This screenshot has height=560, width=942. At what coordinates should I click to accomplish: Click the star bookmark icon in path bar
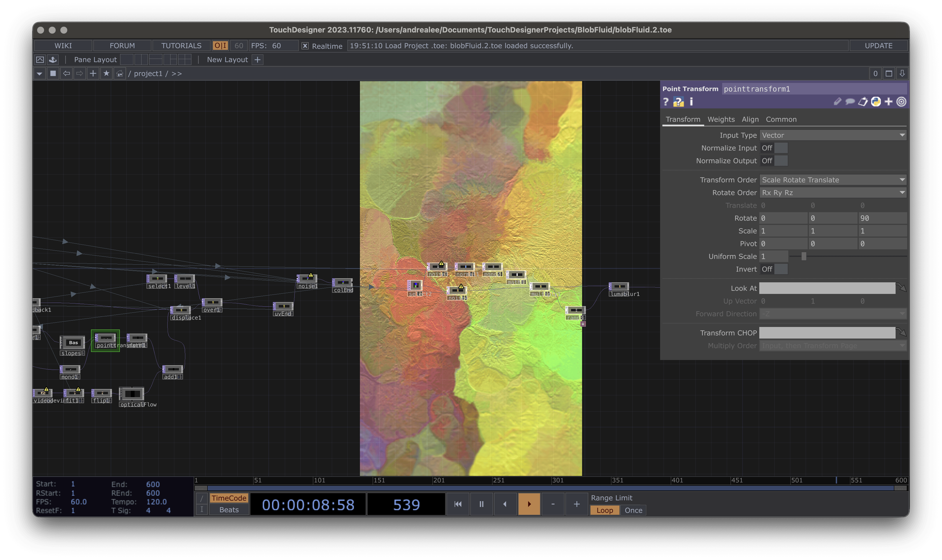[106, 74]
